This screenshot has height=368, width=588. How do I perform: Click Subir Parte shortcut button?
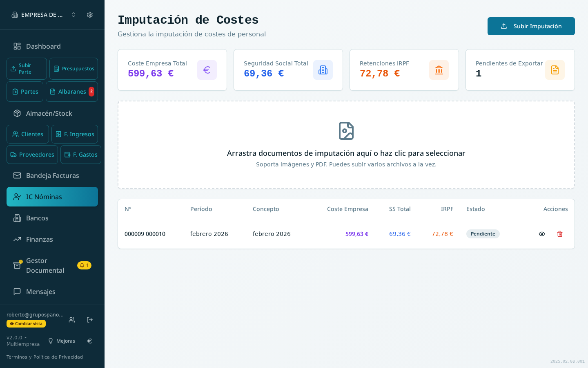(x=27, y=69)
